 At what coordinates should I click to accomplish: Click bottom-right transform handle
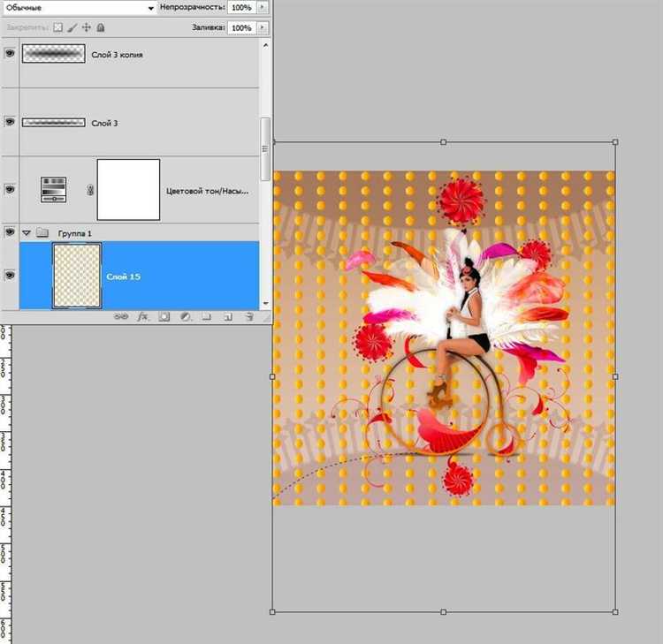point(615,611)
